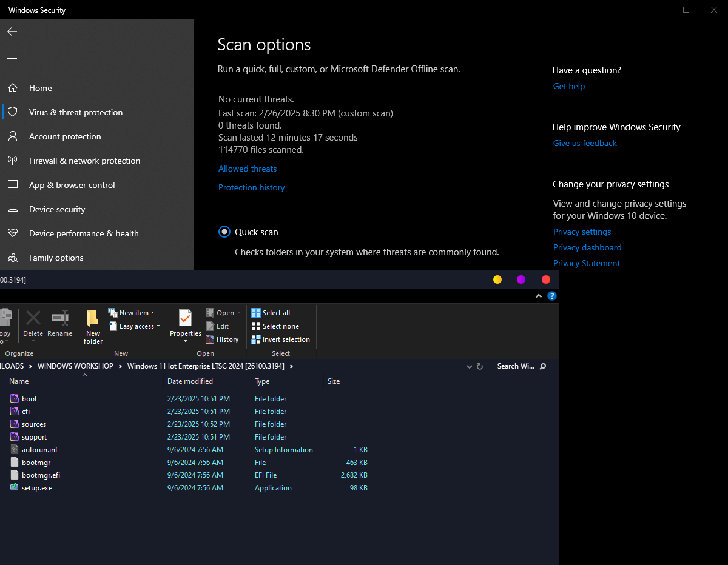Click bootmgr.efi type cell EFI File
The width and height of the screenshot is (728, 565).
[266, 475]
